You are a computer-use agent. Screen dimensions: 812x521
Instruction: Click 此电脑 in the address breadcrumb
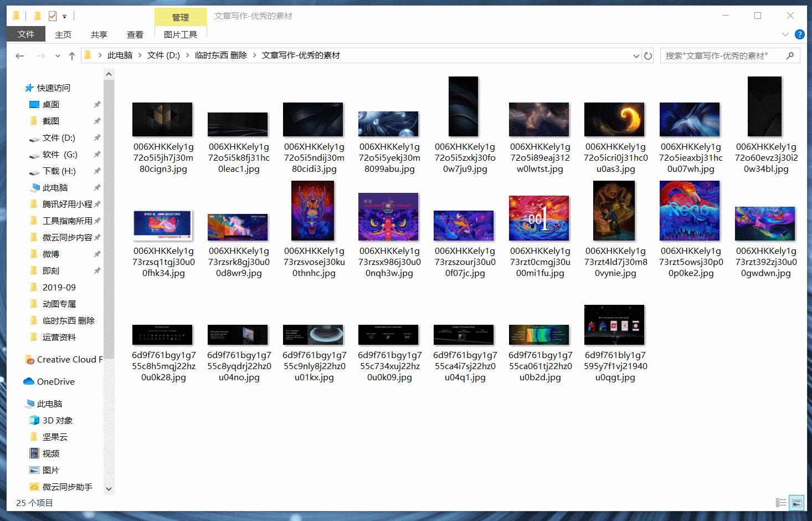pyautogui.click(x=120, y=55)
